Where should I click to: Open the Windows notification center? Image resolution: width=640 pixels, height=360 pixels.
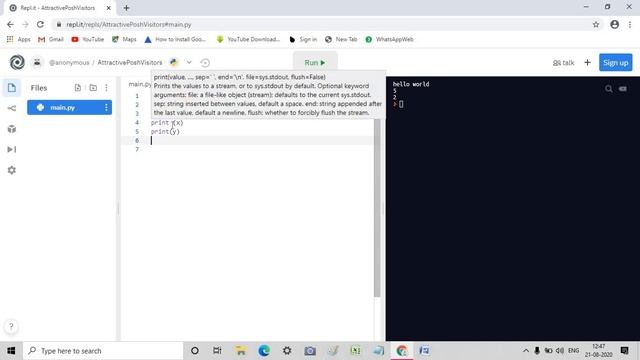[624, 351]
